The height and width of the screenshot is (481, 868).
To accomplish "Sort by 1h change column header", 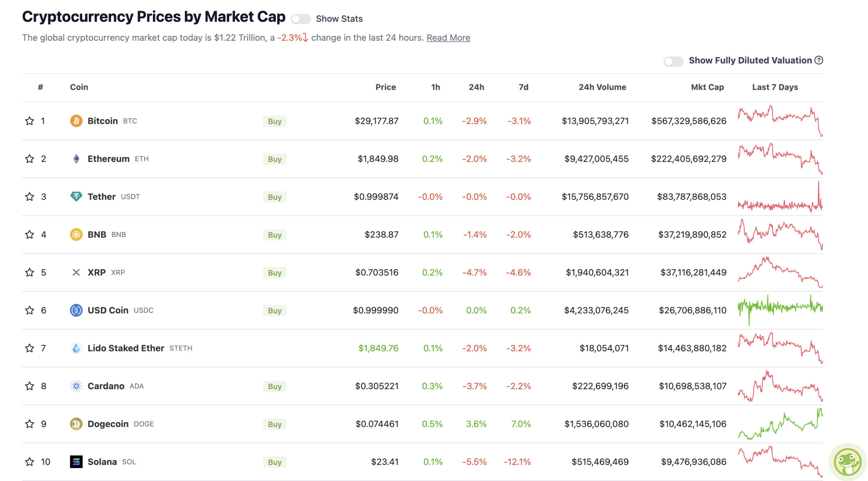I will pyautogui.click(x=435, y=87).
